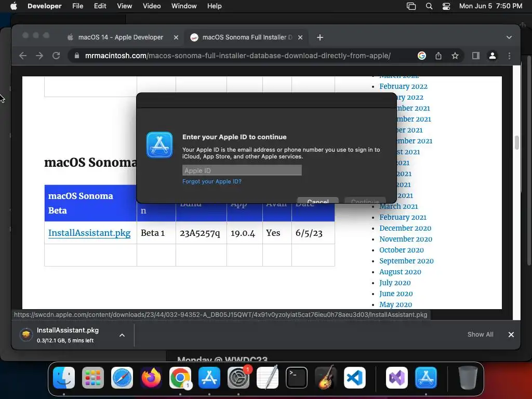532x399 pixels.
Task: Open the Window menu
Action: (184, 6)
